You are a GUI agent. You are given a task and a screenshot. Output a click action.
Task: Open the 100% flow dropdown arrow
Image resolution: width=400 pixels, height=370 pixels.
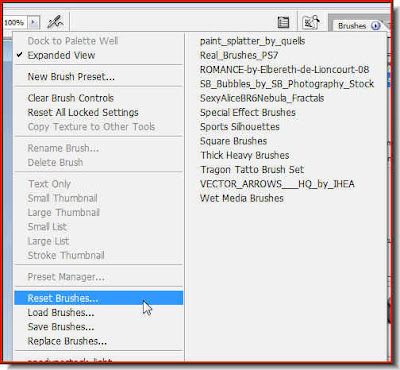click(33, 22)
